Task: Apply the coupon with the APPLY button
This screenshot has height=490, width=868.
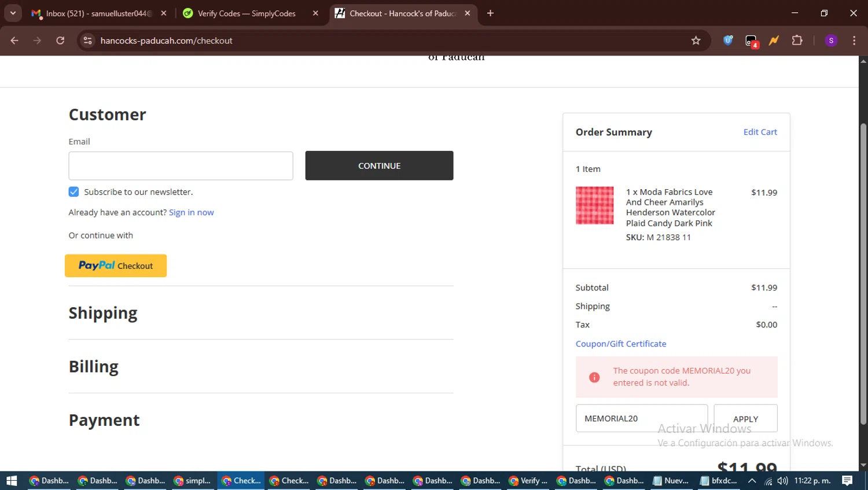Action: coord(745,418)
